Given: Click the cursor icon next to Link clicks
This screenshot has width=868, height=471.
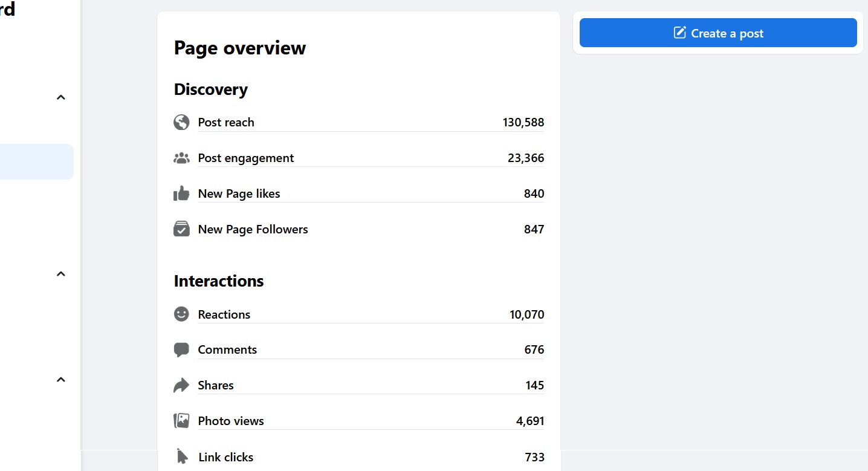Looking at the screenshot, I should [x=182, y=456].
